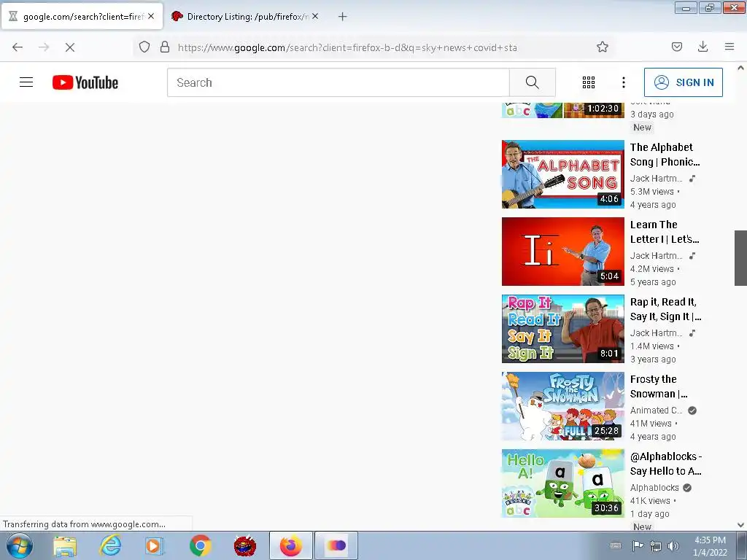Click the SIGN IN button
Viewport: 747px width, 560px height.
(683, 82)
